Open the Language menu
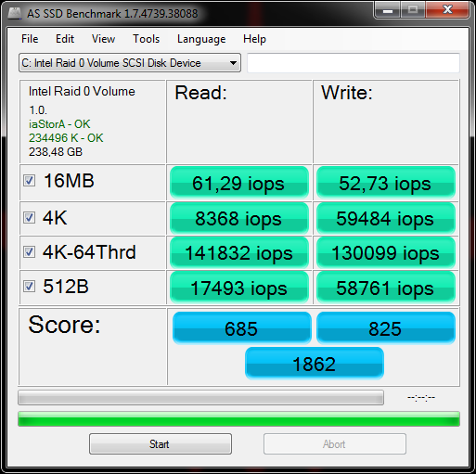The image size is (476, 474). [x=201, y=39]
